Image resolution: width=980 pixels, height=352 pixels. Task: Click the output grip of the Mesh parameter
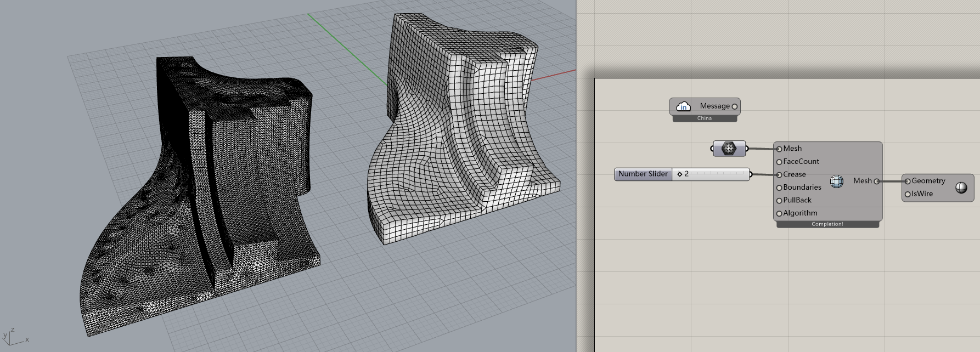pyautogui.click(x=747, y=149)
